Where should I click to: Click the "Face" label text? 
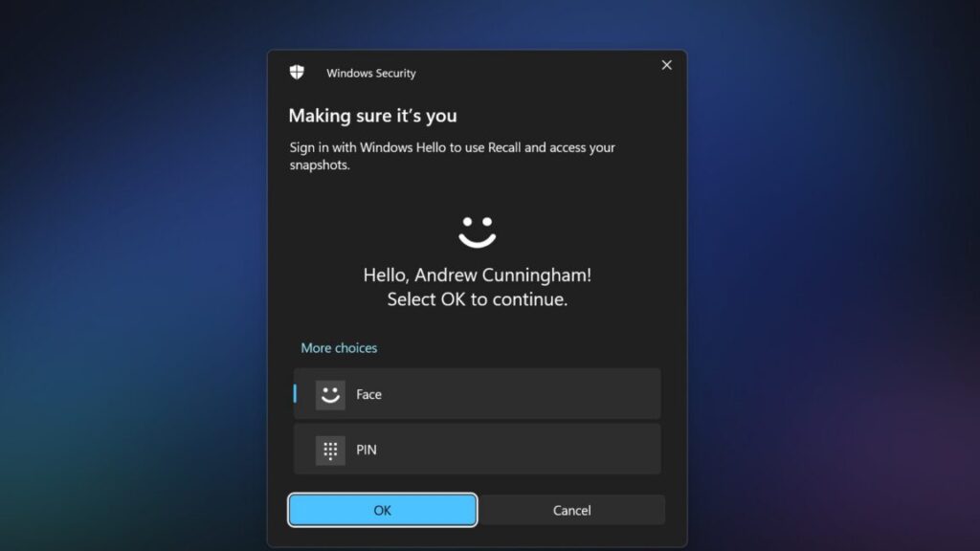(x=368, y=394)
